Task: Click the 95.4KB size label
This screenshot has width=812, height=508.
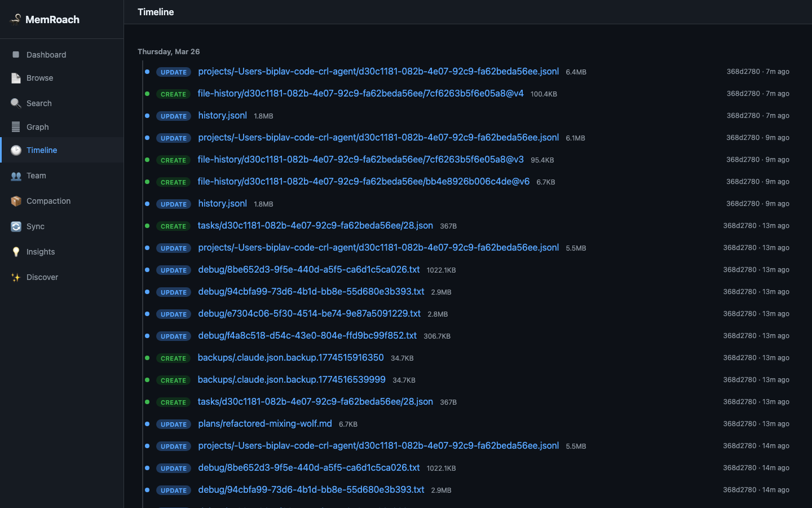Action: [x=542, y=160]
